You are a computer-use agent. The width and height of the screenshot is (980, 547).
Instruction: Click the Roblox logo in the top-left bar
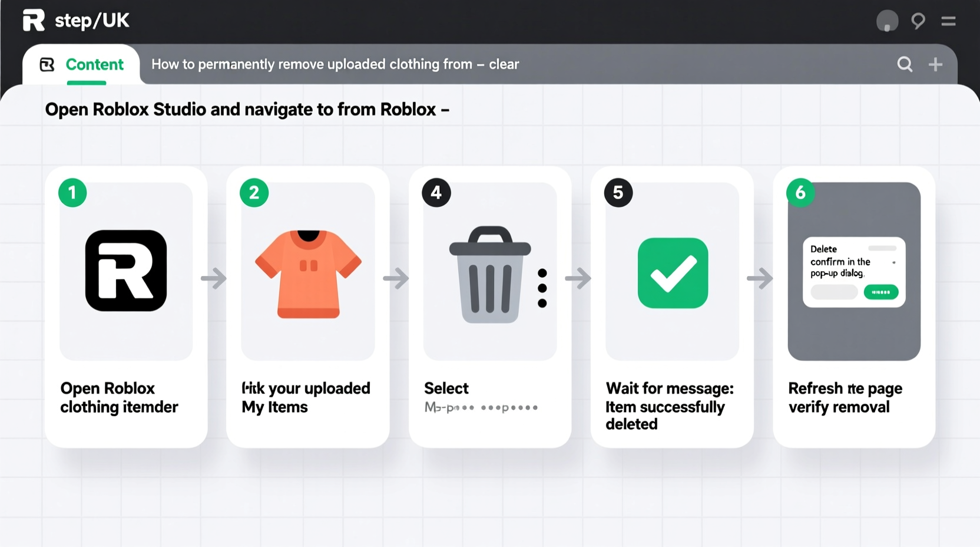coord(34,20)
